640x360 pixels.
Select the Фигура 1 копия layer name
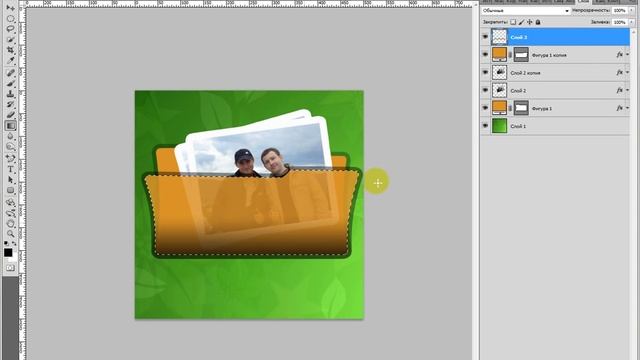click(x=549, y=55)
